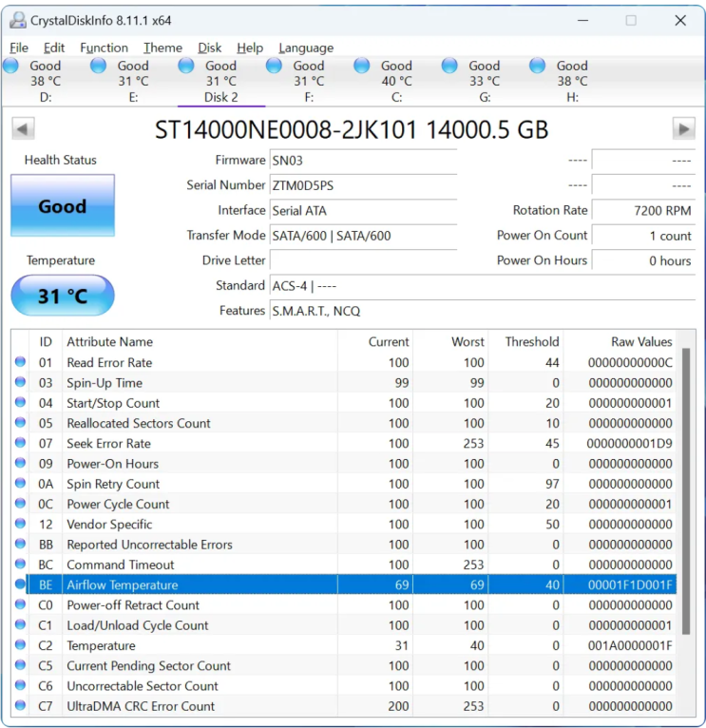Click status dot for Reallocated Sectors Count
706x728 pixels.
[x=20, y=422]
